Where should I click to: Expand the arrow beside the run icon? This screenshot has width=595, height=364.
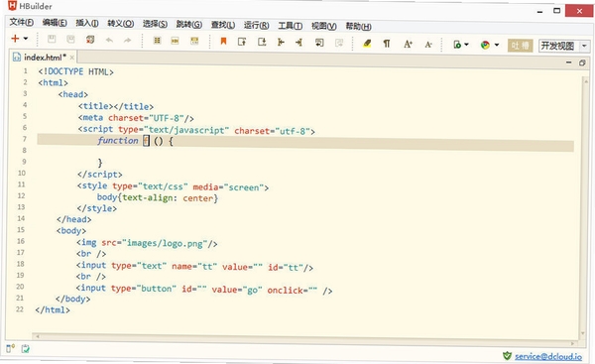[466, 45]
